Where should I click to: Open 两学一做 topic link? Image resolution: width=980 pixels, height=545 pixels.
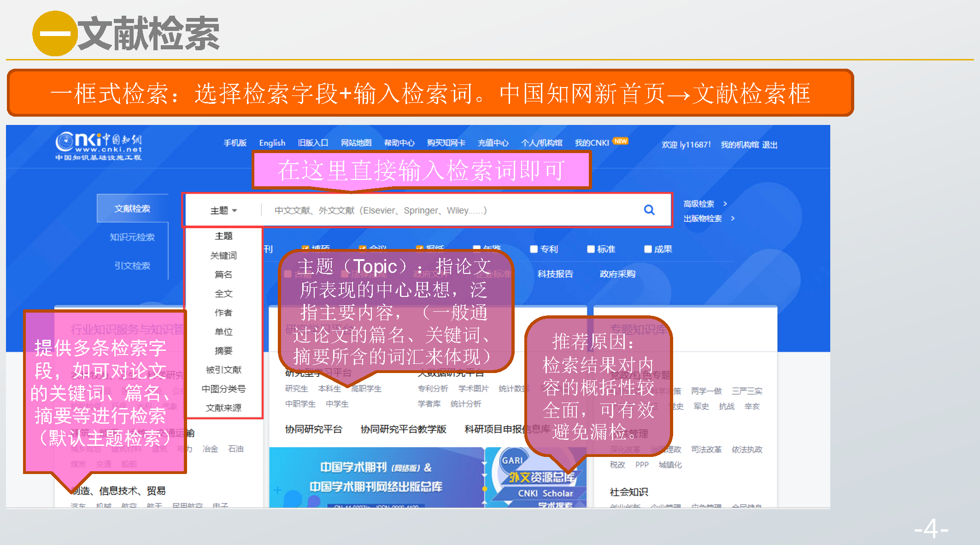tap(706, 391)
